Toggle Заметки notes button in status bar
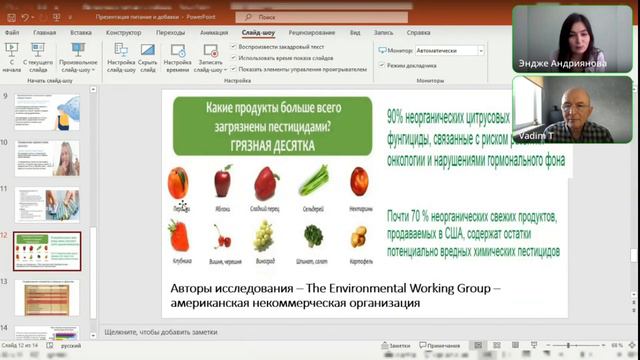Image resolution: width=640 pixels, height=360 pixels. [x=396, y=345]
